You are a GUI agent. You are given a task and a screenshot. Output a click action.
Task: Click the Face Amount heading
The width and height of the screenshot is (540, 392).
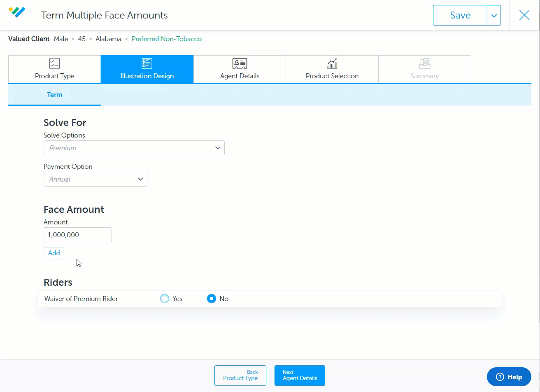pos(74,210)
